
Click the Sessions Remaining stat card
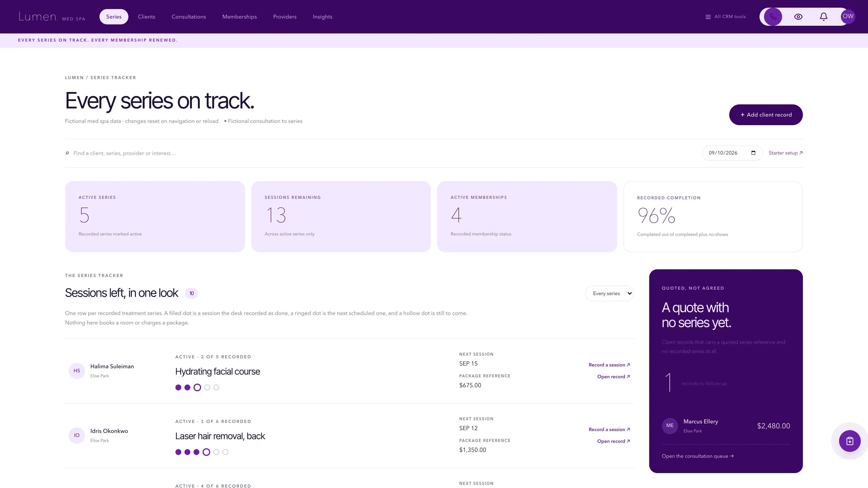tap(341, 217)
